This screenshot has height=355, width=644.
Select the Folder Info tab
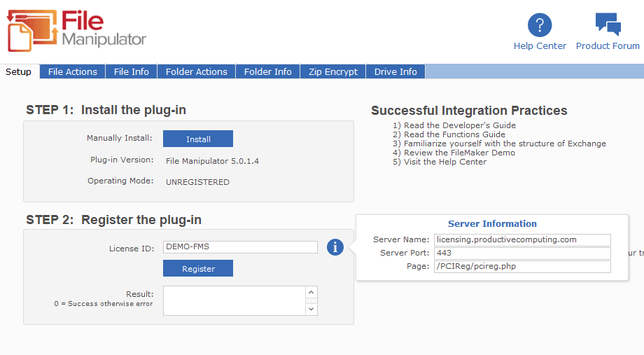tap(267, 71)
